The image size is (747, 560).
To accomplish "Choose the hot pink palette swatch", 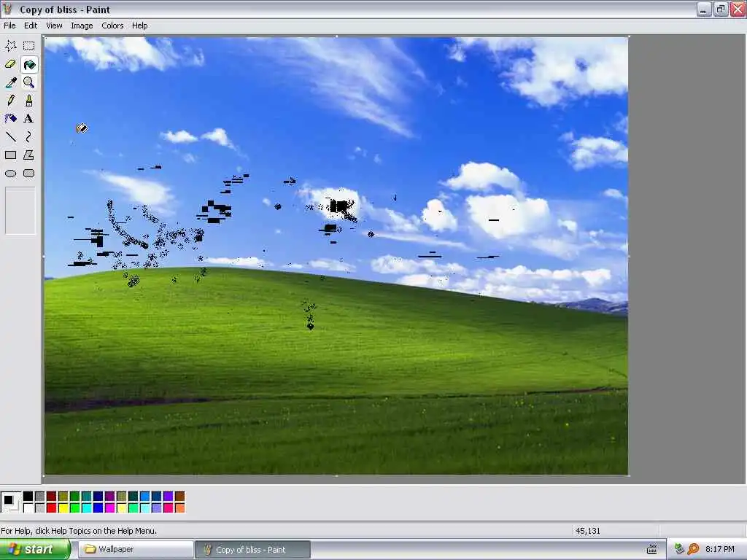I will pyautogui.click(x=169, y=508).
